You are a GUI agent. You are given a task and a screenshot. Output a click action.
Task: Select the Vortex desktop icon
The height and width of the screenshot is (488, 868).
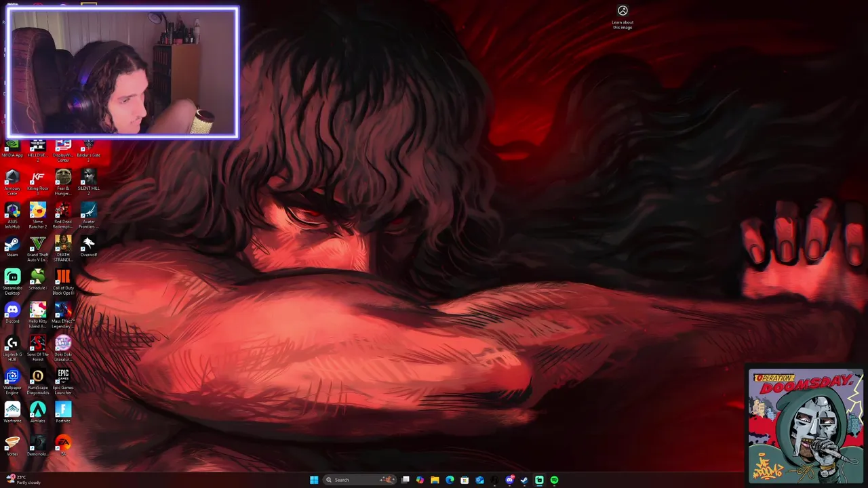coord(12,445)
